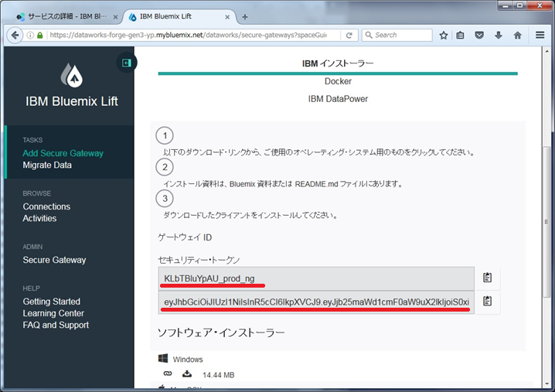The width and height of the screenshot is (555, 392).
Task: Open Connections under Browse
Action: click(46, 206)
